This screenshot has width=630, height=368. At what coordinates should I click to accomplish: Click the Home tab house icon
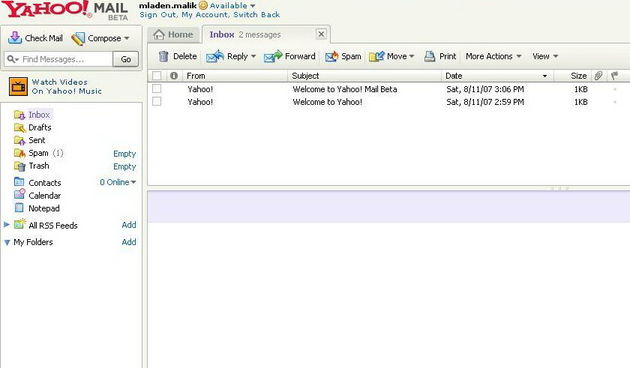(x=159, y=35)
